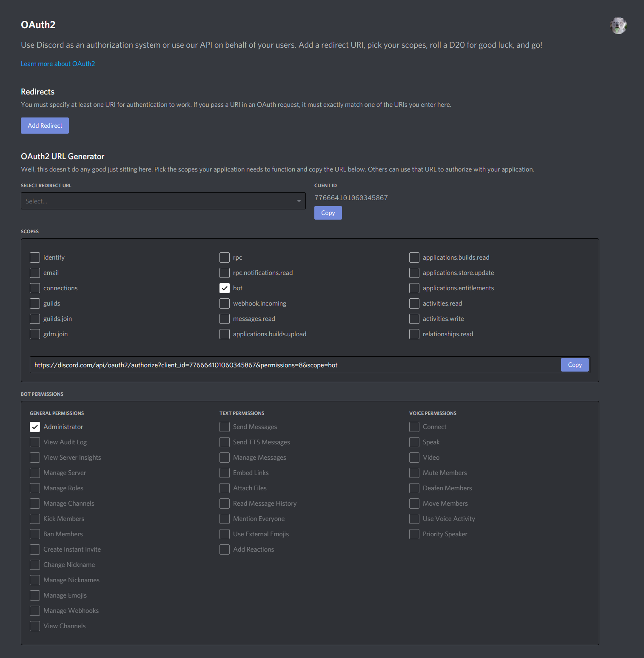Check the connections scope
644x658 pixels.
tap(35, 288)
